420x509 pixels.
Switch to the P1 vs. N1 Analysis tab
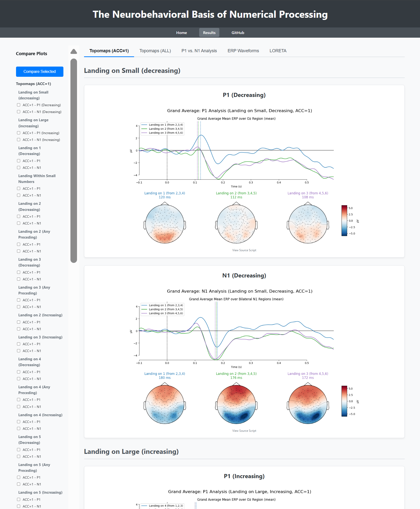pos(199,51)
